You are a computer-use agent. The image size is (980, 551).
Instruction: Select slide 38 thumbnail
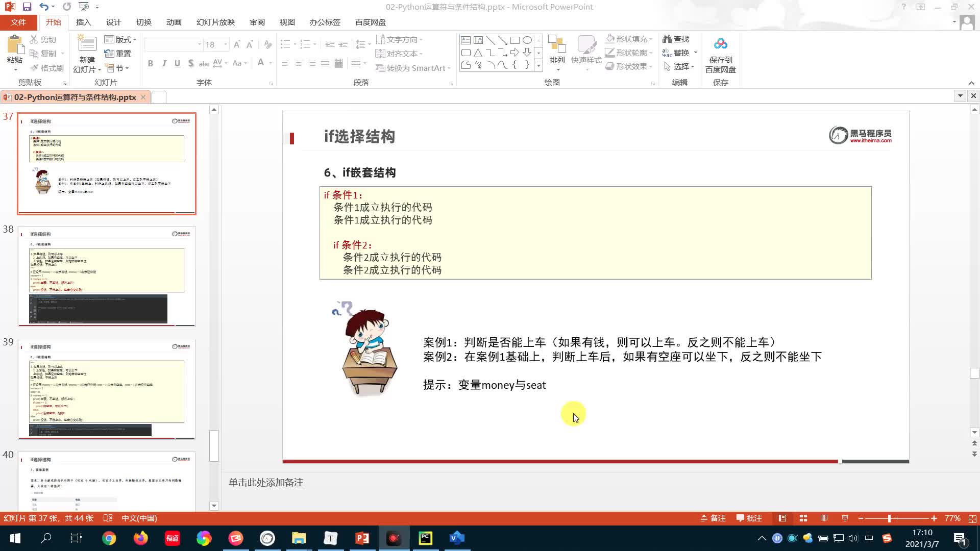tap(107, 276)
